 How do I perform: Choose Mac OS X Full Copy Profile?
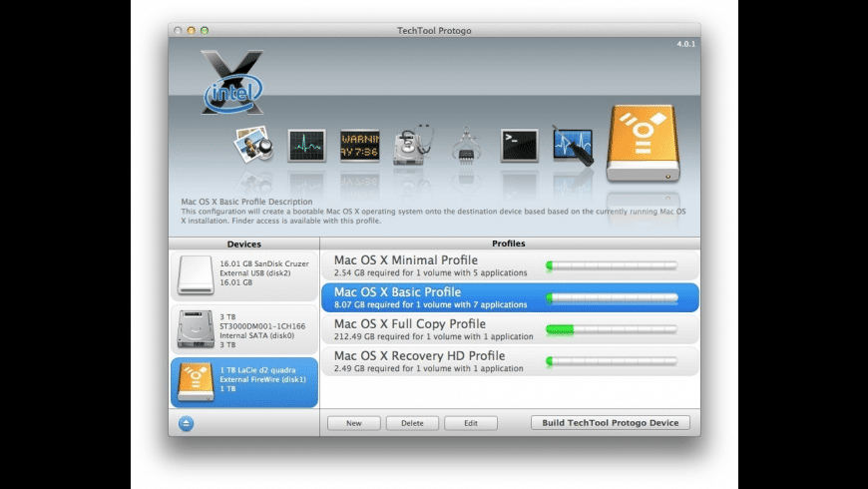(x=510, y=329)
